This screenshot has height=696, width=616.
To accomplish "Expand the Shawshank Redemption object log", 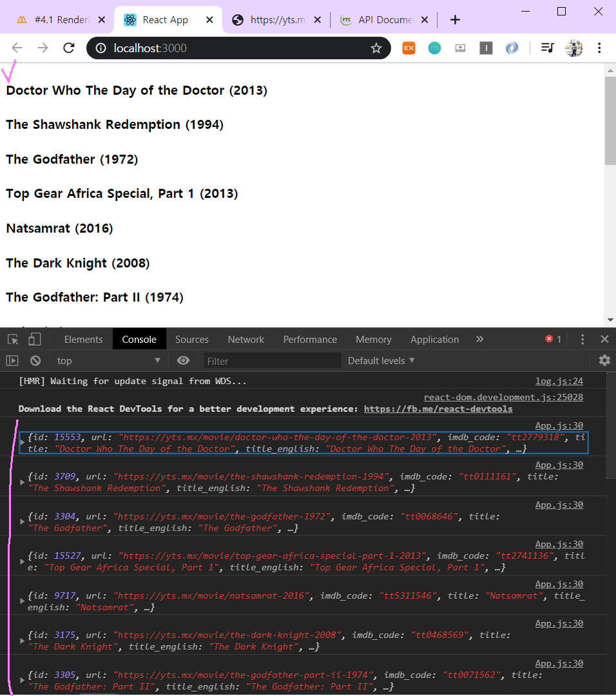I will click(22, 482).
